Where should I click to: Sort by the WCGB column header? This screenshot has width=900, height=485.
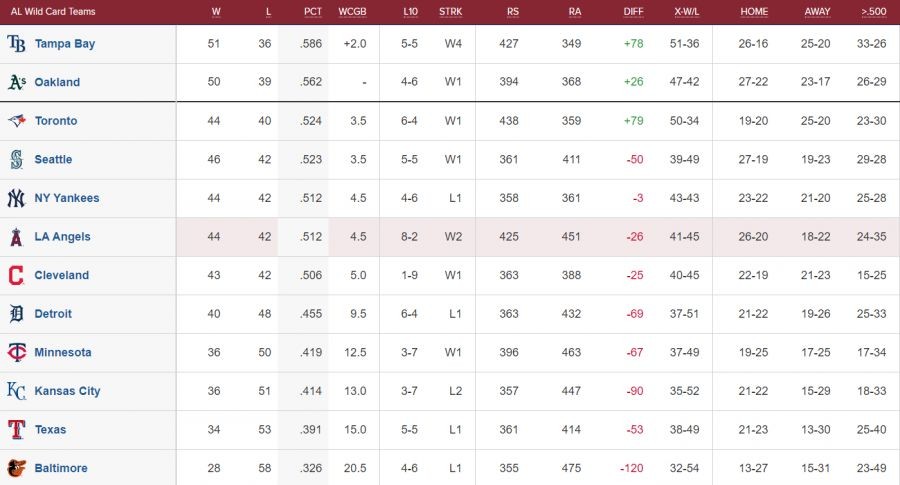coord(353,12)
